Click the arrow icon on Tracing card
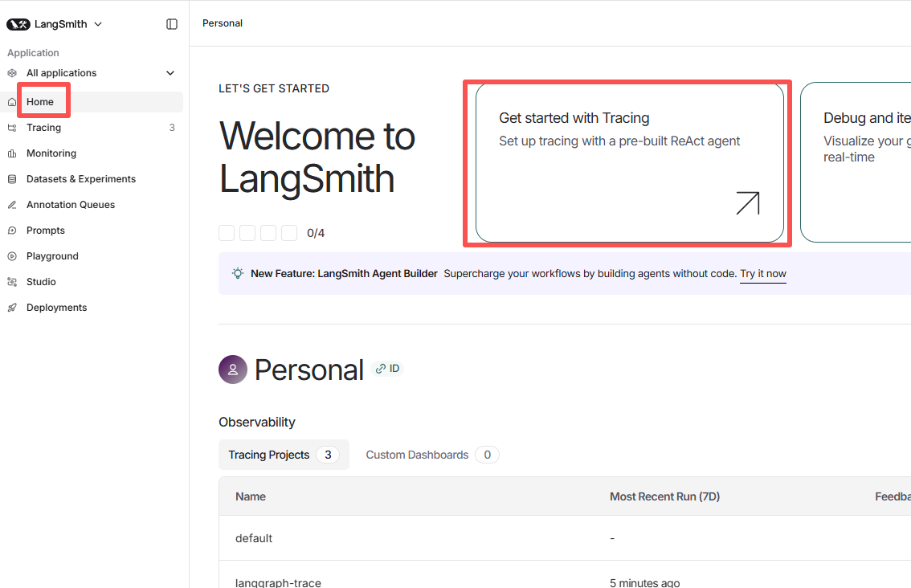The height and width of the screenshot is (588, 911). tap(748, 202)
